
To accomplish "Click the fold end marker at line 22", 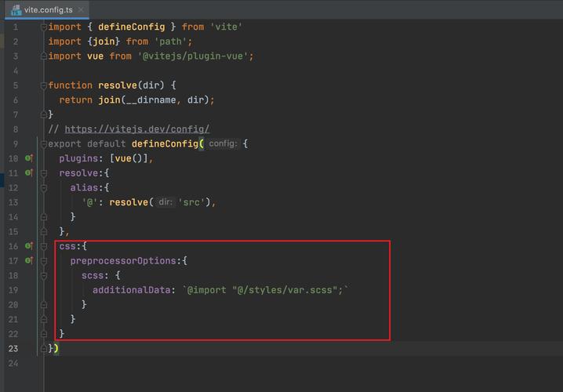I will point(44,334).
